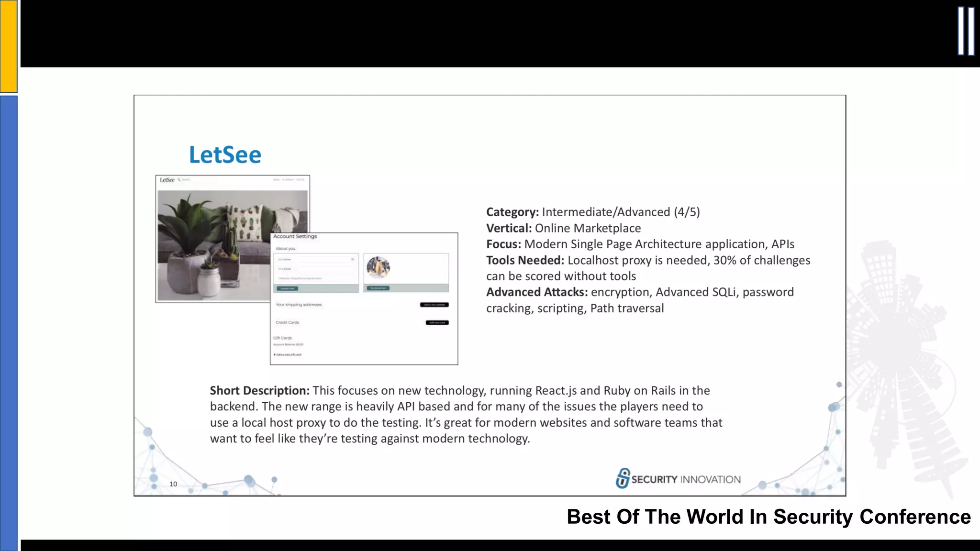Click the Security Innovation logo
The image size is (980, 551).
(x=678, y=478)
